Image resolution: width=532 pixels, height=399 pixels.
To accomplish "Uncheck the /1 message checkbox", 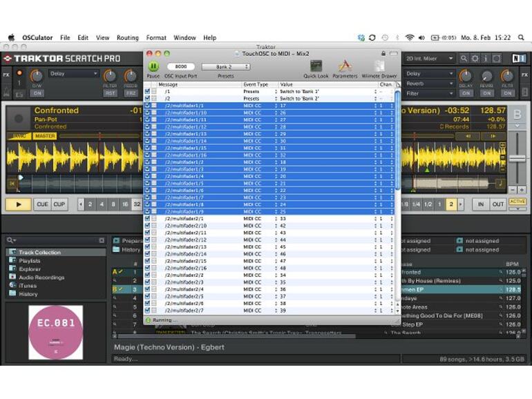I will pos(147,91).
